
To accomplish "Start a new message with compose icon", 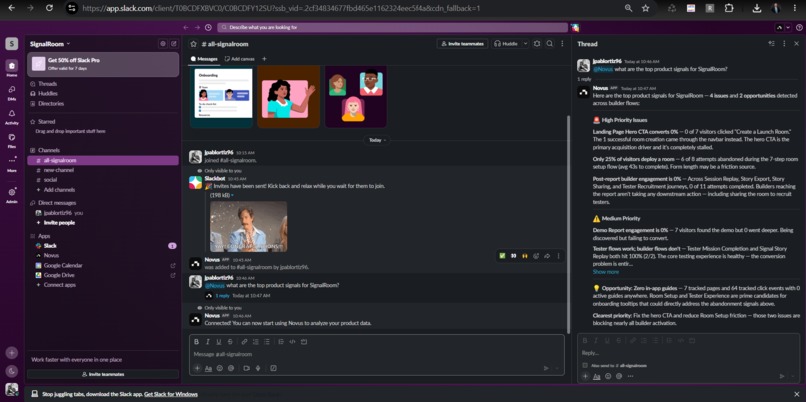I will [174, 44].
